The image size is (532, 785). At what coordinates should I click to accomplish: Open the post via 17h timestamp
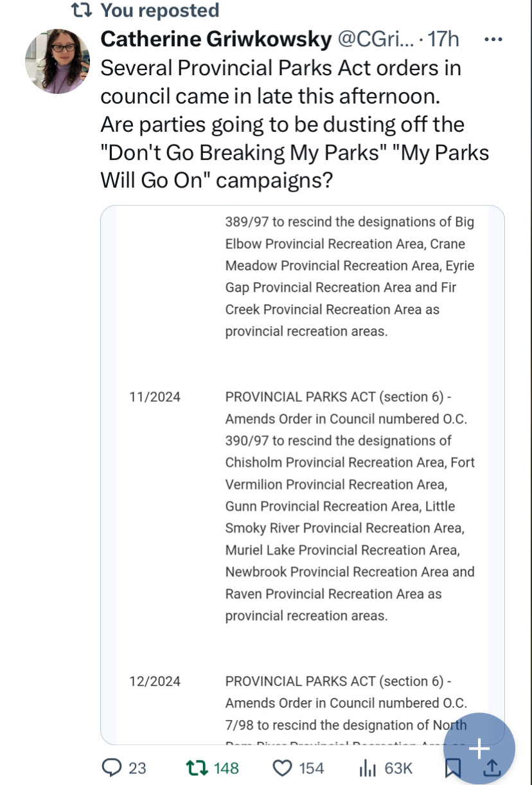pyautogui.click(x=443, y=40)
